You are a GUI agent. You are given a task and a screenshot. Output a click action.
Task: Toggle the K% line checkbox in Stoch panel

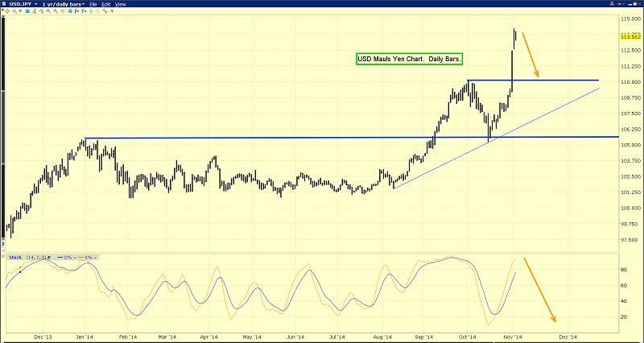pyautogui.click(x=95, y=258)
